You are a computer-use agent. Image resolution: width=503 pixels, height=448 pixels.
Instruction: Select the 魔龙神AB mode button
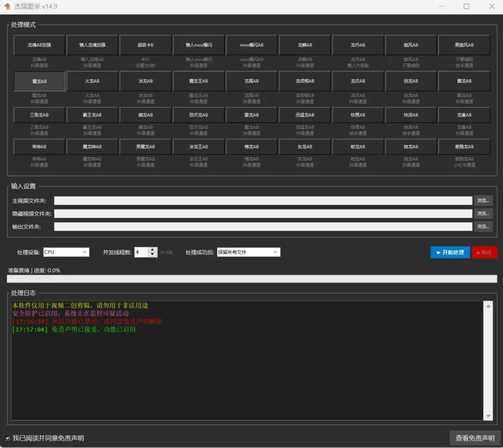[x=92, y=147]
